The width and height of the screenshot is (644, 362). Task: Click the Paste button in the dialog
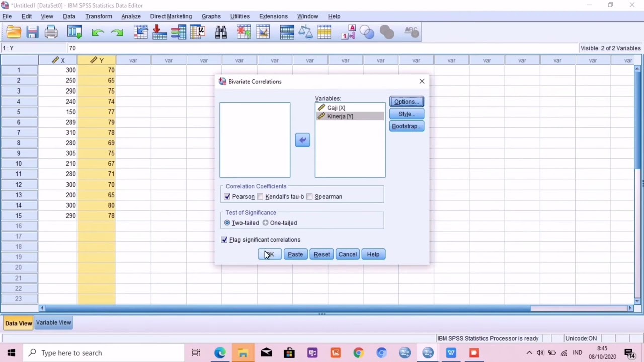[x=295, y=254]
